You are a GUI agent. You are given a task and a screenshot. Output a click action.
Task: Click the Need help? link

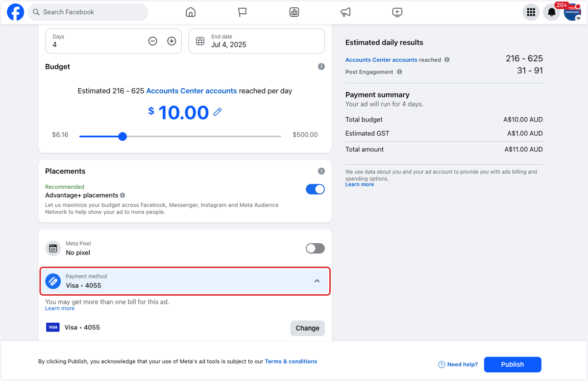pyautogui.click(x=462, y=364)
